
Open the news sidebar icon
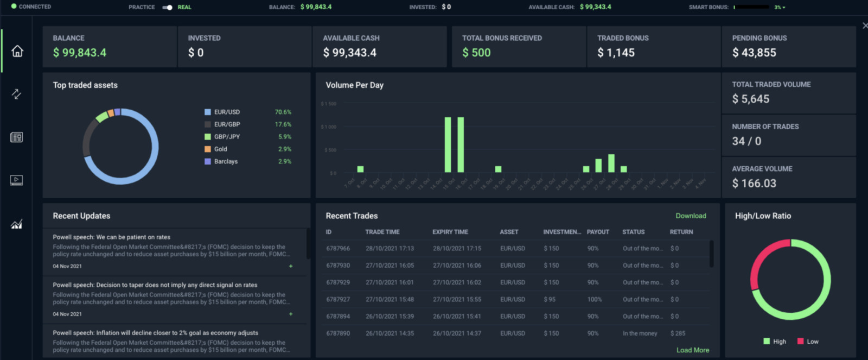coord(17,137)
